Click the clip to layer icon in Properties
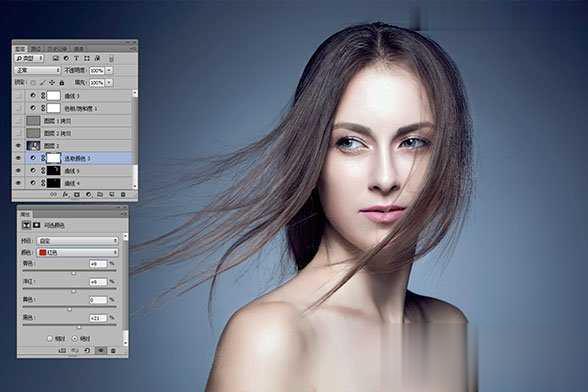 pyautogui.click(x=62, y=350)
